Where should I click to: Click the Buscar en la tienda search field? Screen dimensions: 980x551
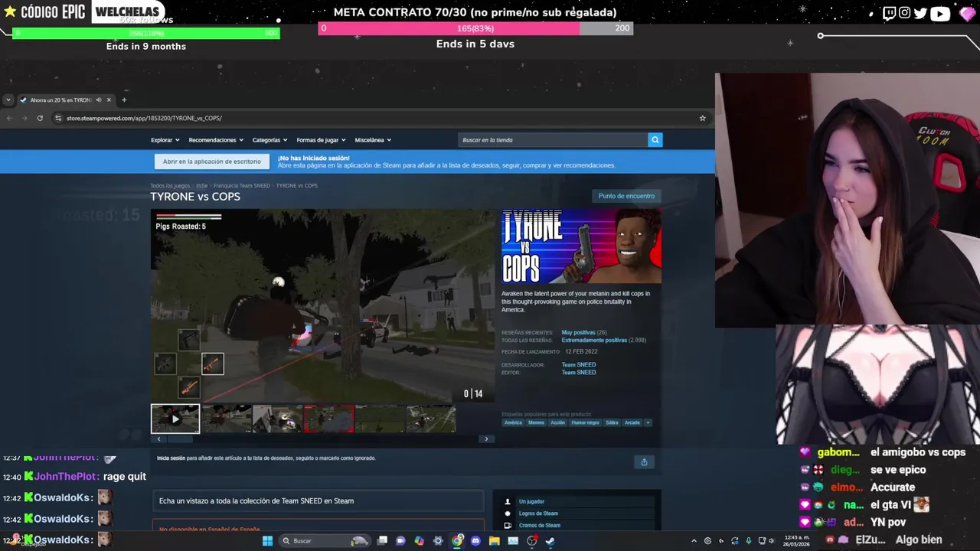click(553, 140)
